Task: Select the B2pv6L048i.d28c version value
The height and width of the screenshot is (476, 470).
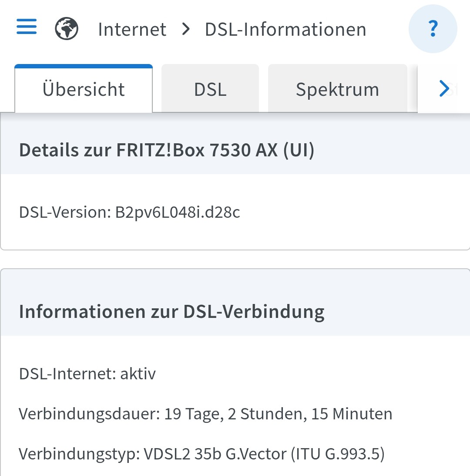Action: (178, 212)
